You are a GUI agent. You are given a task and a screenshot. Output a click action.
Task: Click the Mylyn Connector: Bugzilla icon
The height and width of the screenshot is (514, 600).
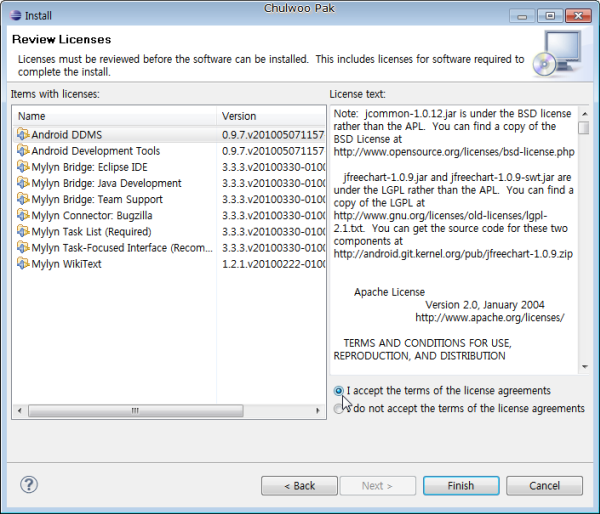point(23,215)
